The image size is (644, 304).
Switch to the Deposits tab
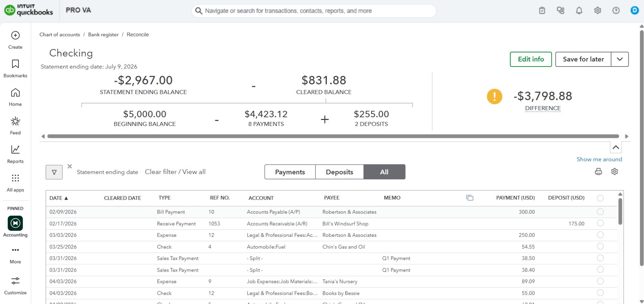pos(339,172)
